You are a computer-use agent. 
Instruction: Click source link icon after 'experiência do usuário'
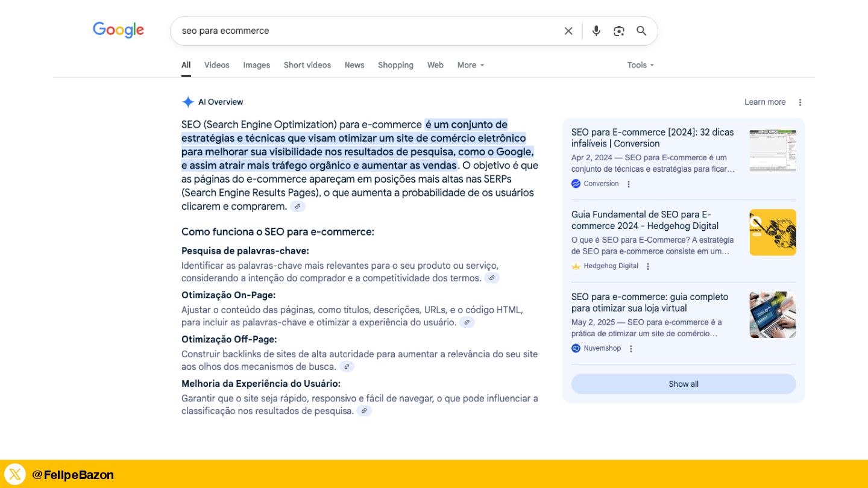click(467, 322)
